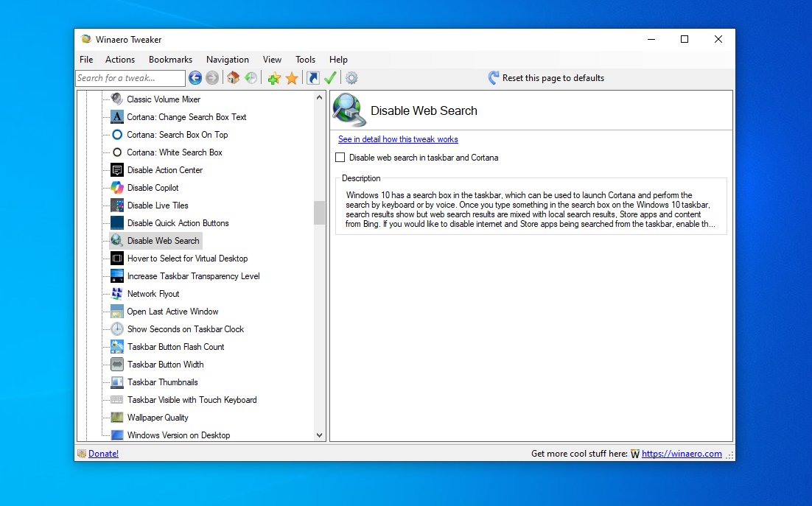Click the Increase Taskbar Transparency Level icon
The width and height of the screenshot is (812, 506).
[117, 275]
